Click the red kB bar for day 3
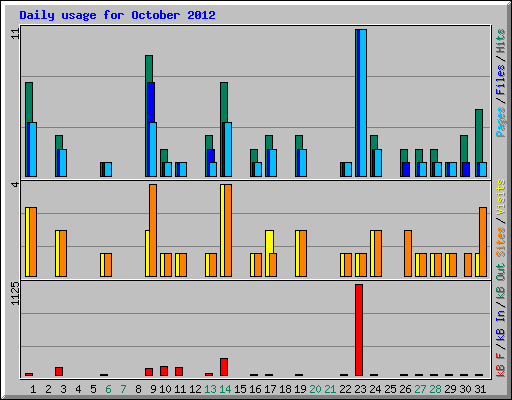Viewport: 512px width, 400px height. 59,371
